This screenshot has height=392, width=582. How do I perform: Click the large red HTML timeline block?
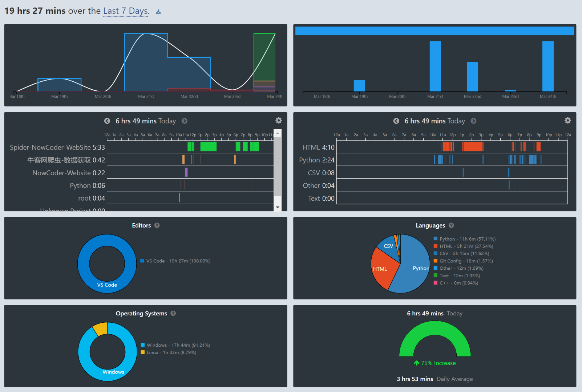tap(473, 147)
